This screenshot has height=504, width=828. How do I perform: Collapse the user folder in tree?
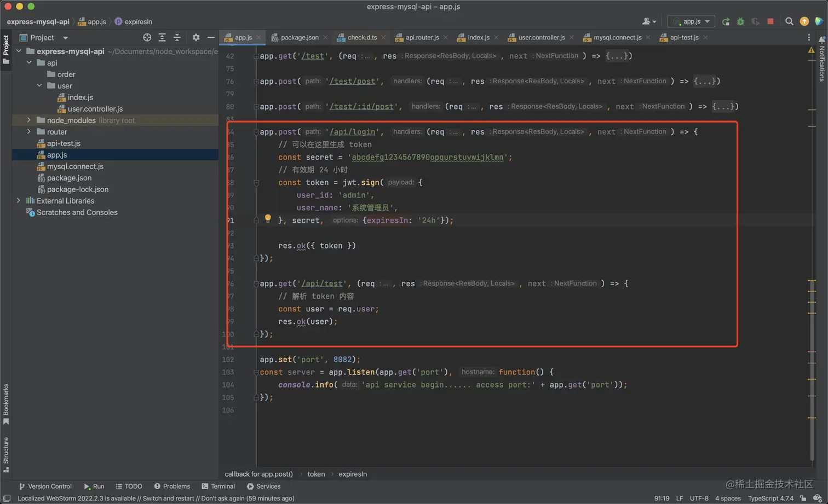coord(39,86)
